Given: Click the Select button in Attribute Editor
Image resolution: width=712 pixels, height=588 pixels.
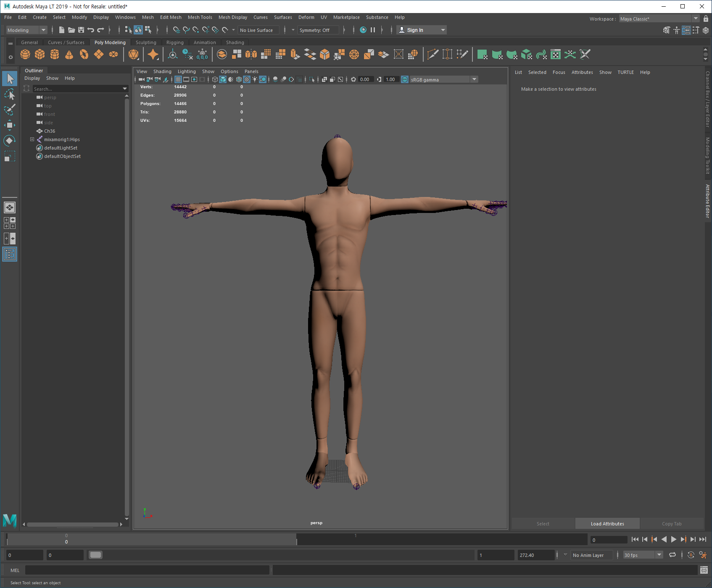Looking at the screenshot, I should coord(543,524).
